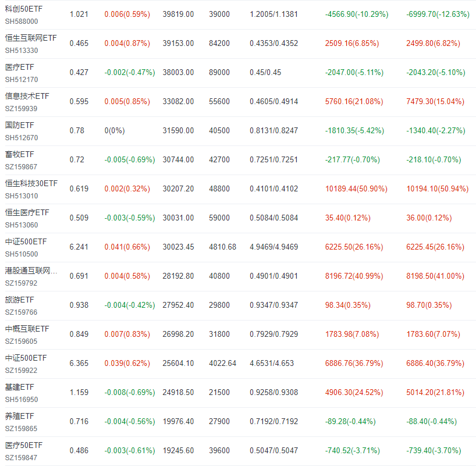The height and width of the screenshot is (466, 476).
Task: Click stock code SZ159847
Action: pyautogui.click(x=22, y=458)
